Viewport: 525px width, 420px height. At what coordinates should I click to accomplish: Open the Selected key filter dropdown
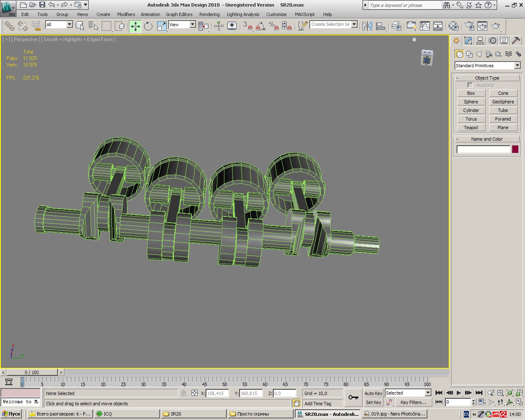[428, 393]
